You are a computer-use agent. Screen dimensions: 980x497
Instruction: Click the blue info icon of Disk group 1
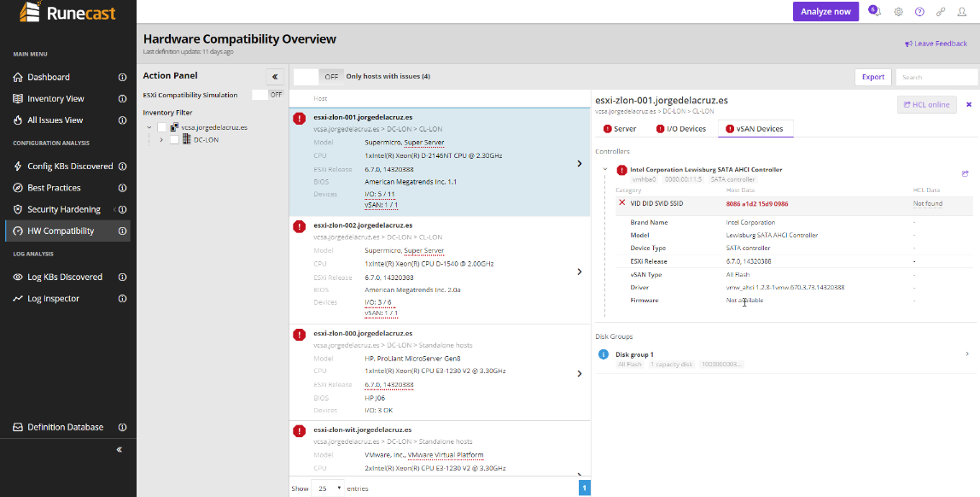[604, 354]
